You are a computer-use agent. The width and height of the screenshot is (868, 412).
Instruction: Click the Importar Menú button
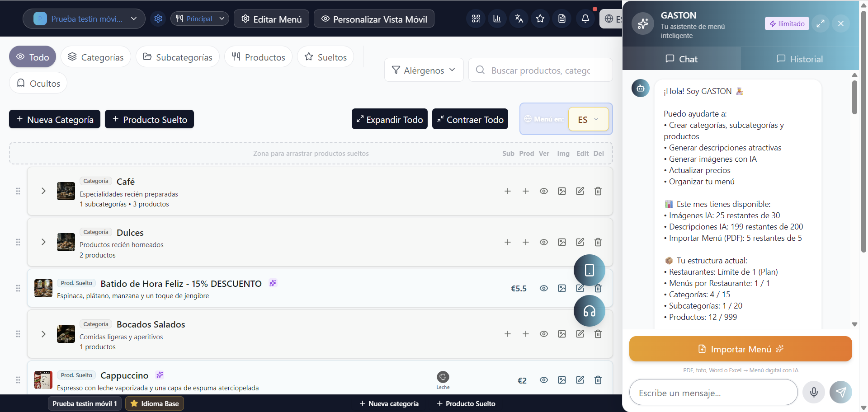[740, 348]
